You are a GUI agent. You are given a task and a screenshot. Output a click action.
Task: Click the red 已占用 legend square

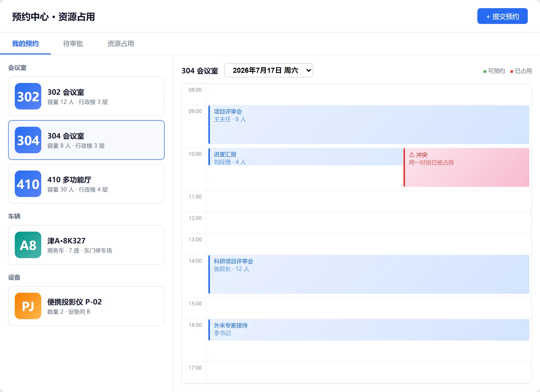[x=512, y=72]
